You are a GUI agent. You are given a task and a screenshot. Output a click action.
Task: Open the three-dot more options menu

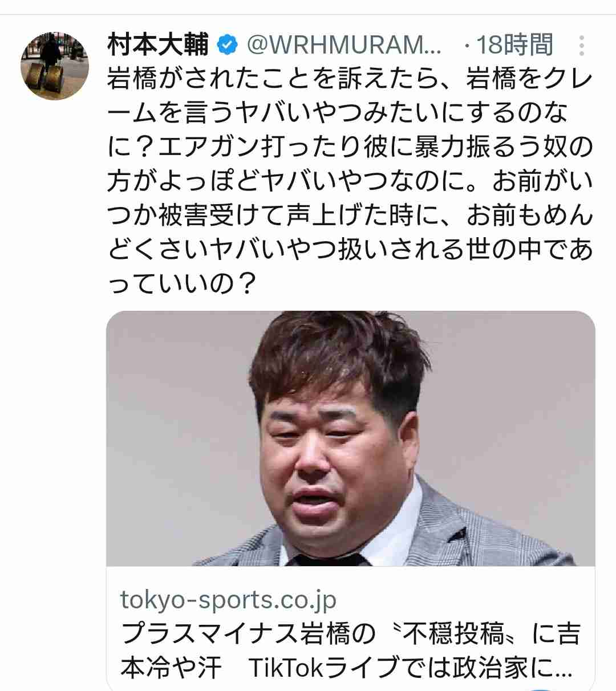(x=581, y=45)
